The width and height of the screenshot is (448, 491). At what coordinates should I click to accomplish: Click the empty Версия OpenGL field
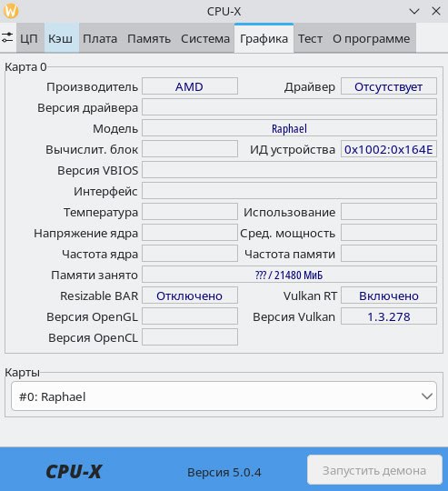[x=190, y=316]
